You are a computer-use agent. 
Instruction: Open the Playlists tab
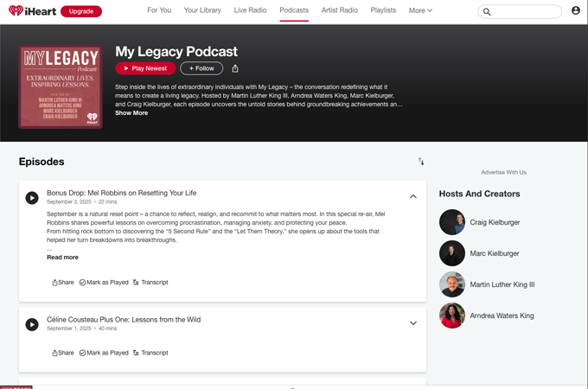coord(383,10)
